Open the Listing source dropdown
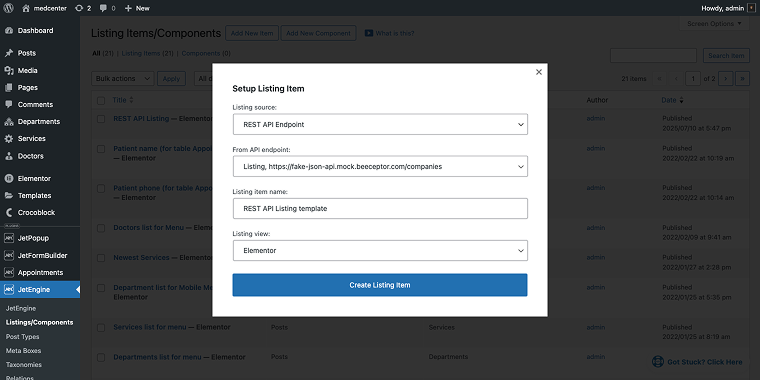Viewport: 760px width, 380px height. (380, 125)
